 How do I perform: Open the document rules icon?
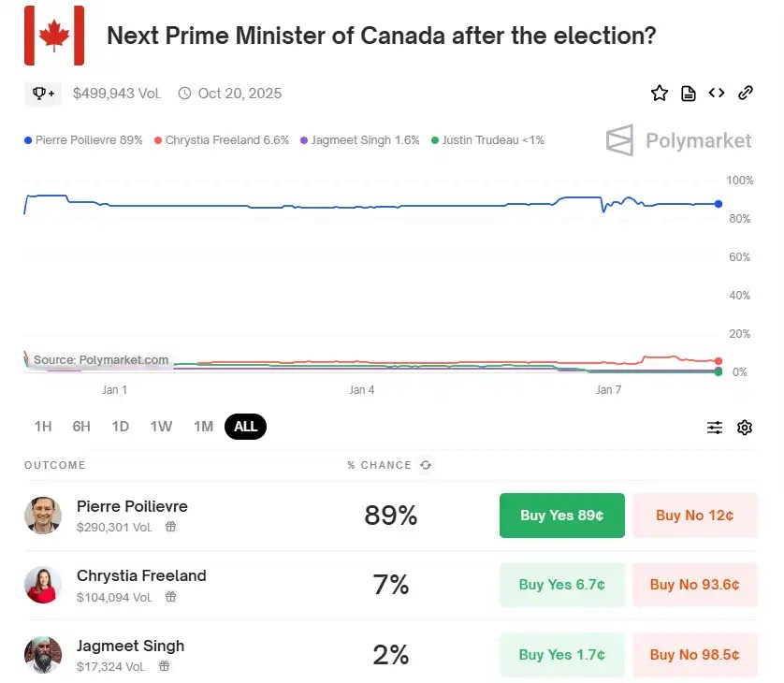point(689,93)
